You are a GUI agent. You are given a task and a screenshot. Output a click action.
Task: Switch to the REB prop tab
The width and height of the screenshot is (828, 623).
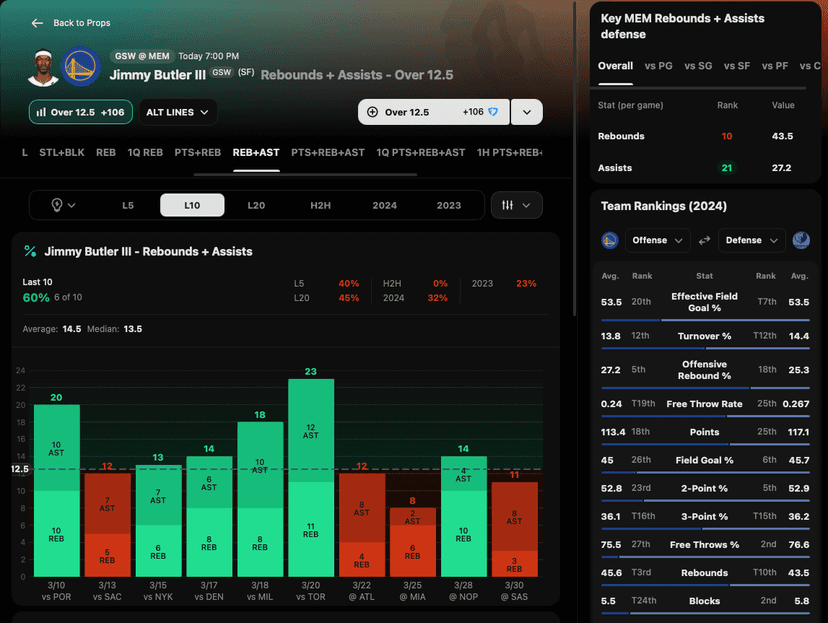pos(106,153)
